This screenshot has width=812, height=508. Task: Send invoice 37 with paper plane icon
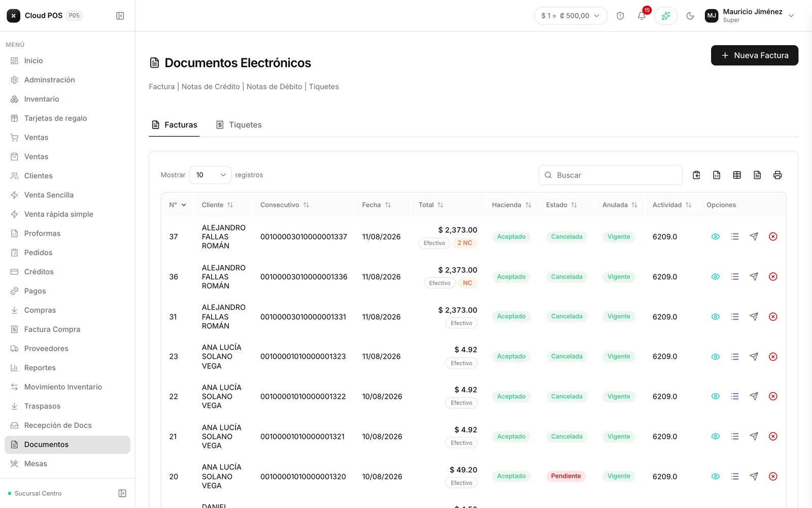coord(754,237)
